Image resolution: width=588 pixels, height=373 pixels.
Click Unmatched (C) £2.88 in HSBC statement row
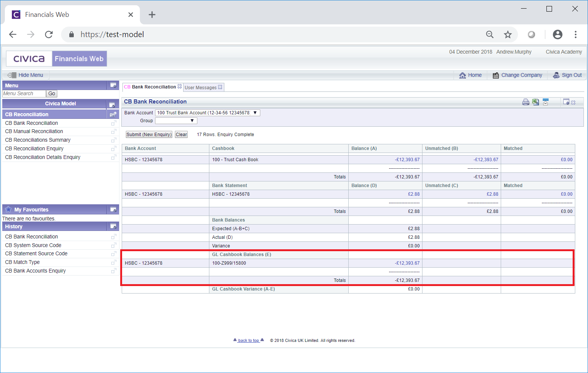point(492,194)
